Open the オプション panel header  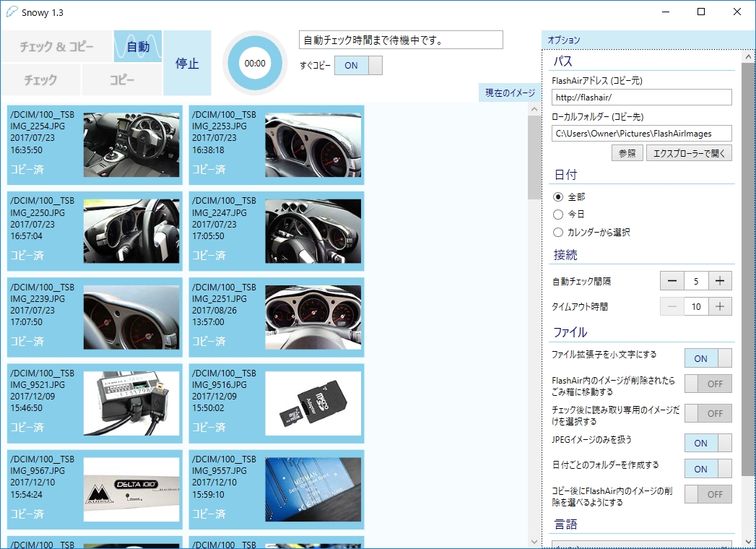648,40
